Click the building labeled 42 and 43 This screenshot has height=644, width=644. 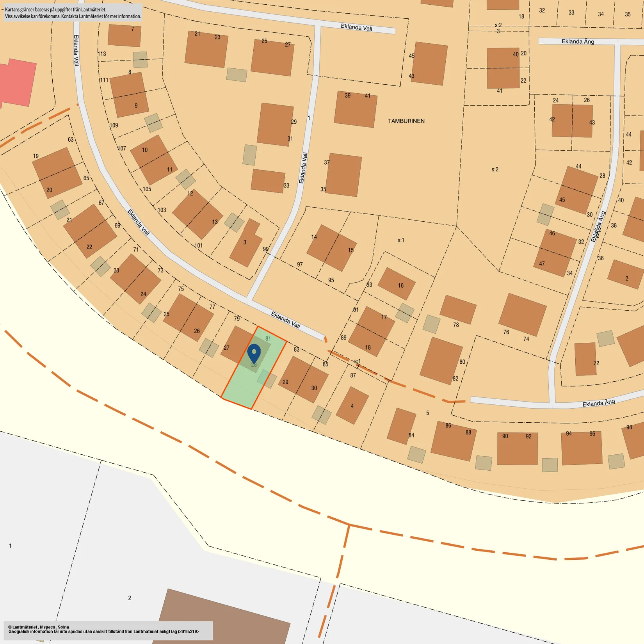point(572,121)
